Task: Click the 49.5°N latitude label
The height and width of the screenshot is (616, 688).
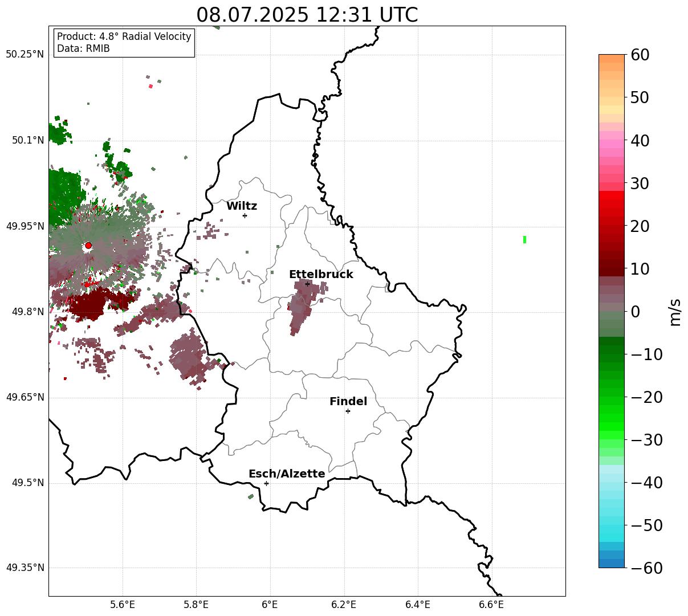Action: pyautogui.click(x=27, y=483)
